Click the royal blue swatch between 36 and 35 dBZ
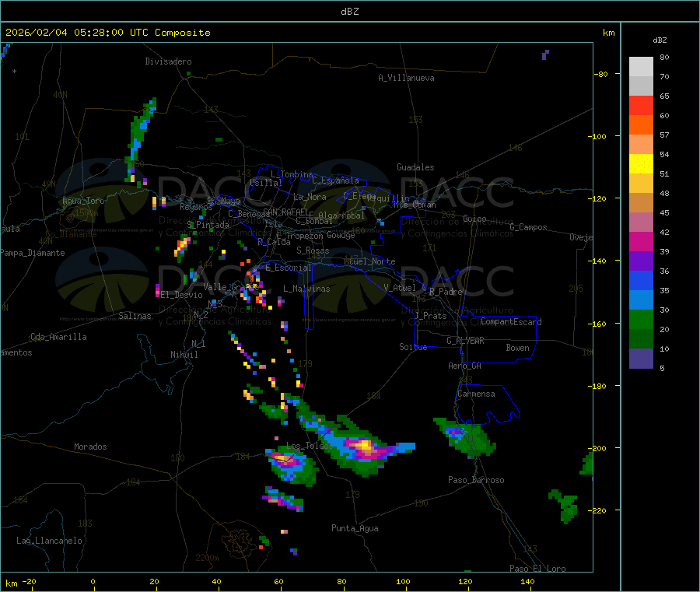 tap(641, 280)
